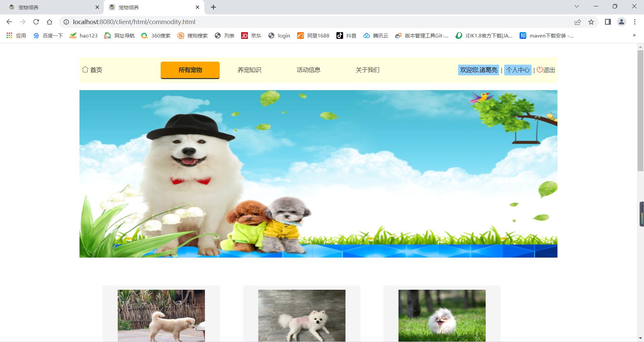Open the browser home page icon
644x342 pixels.
click(49, 22)
